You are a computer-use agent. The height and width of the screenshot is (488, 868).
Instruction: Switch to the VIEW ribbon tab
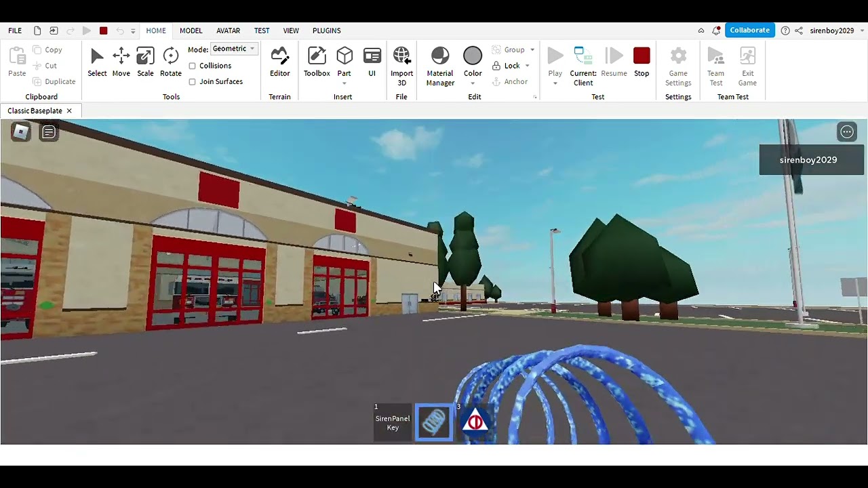click(x=291, y=30)
